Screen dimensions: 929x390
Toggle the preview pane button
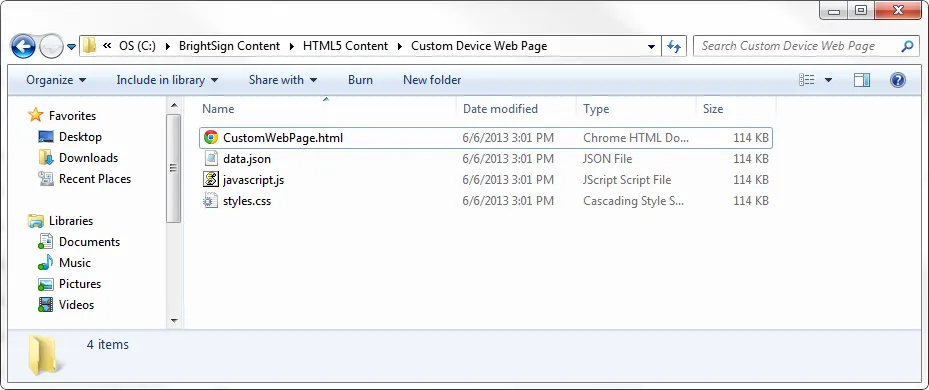tap(862, 80)
